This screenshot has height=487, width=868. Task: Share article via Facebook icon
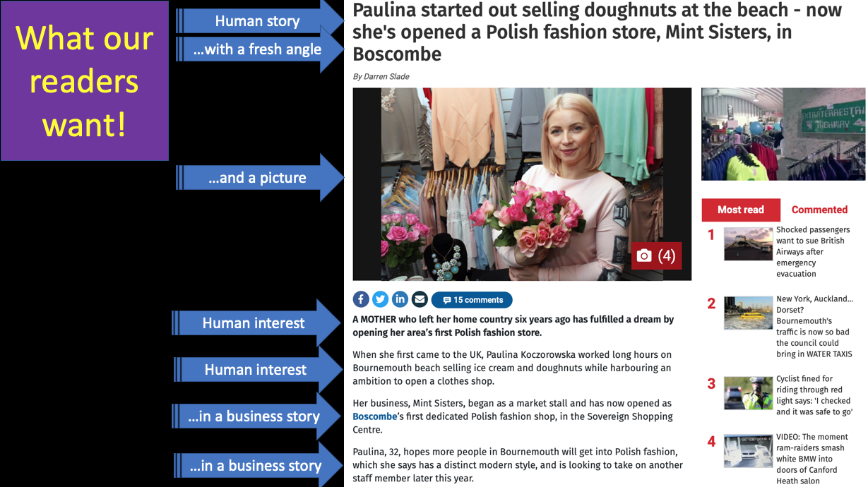[x=361, y=299]
